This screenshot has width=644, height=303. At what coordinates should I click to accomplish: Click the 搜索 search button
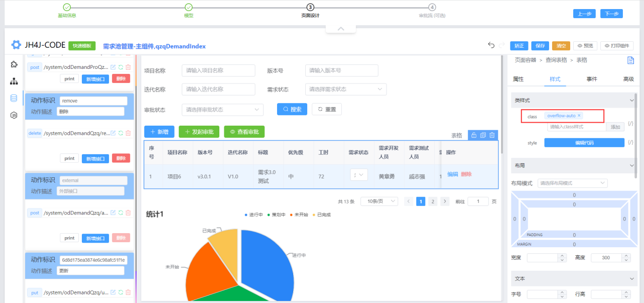point(292,109)
